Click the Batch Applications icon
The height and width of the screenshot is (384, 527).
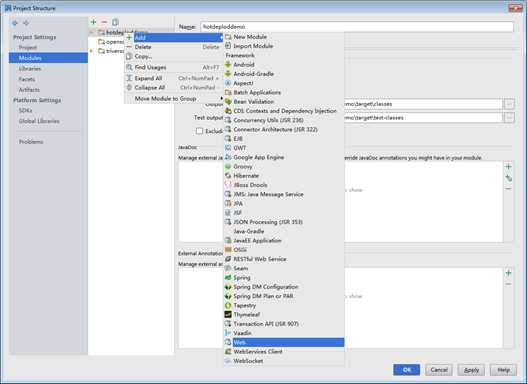coord(228,92)
